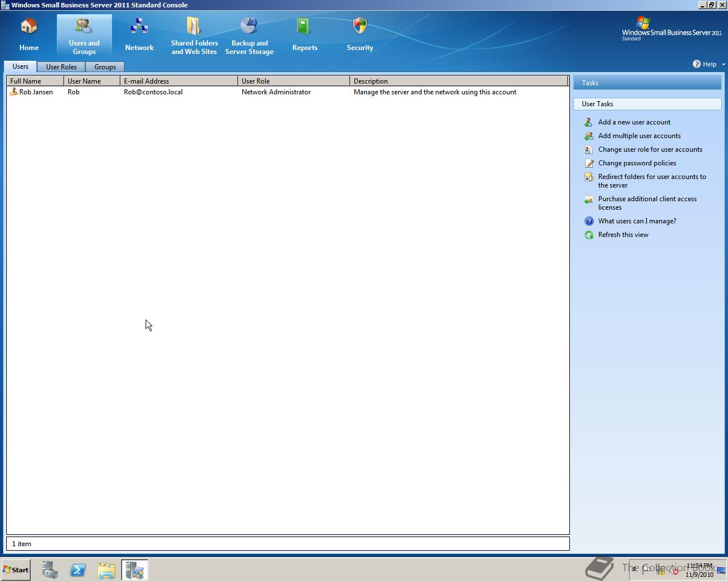Sort by Full Name column header
728x582 pixels.
pyautogui.click(x=35, y=81)
